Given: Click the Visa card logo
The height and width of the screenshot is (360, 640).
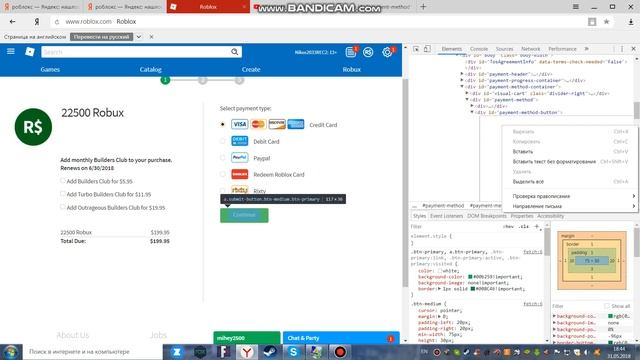Looking at the screenshot, I should 240,124.
